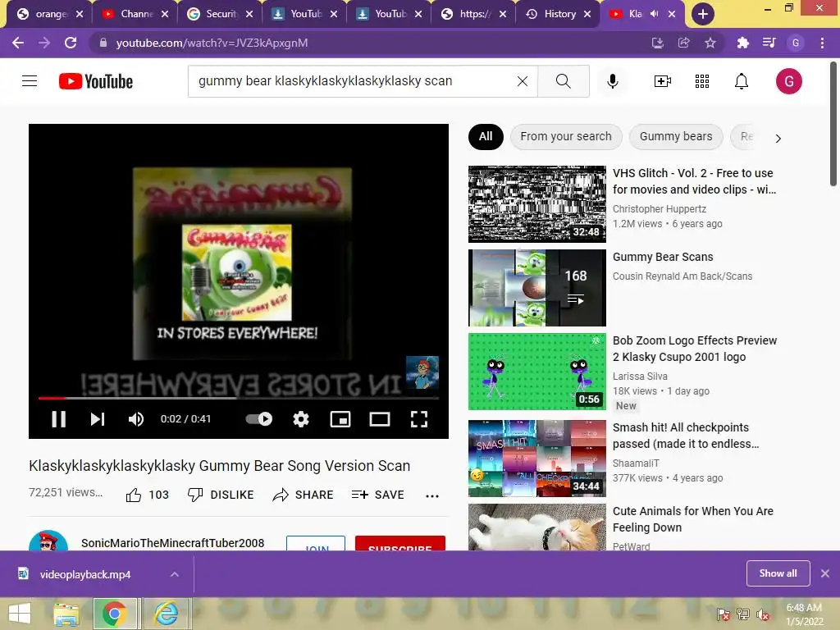840x630 pixels.
Task: Open File Explorer from the taskbar
Action: pyautogui.click(x=66, y=614)
